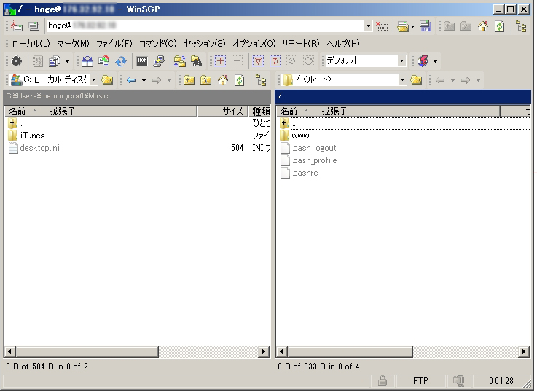Open the リモート(R) menu
This screenshot has width=537, height=392.
pos(301,44)
